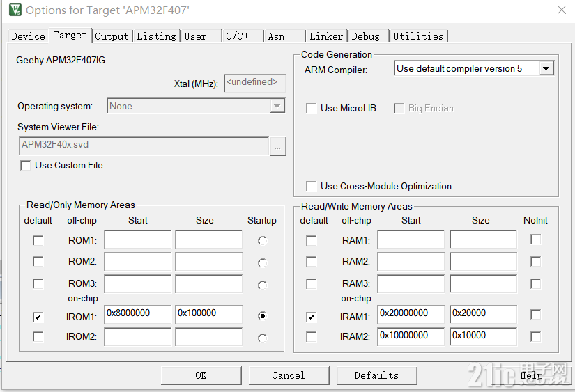Check the RAM2 default checkbox
The image size is (575, 392).
click(312, 262)
